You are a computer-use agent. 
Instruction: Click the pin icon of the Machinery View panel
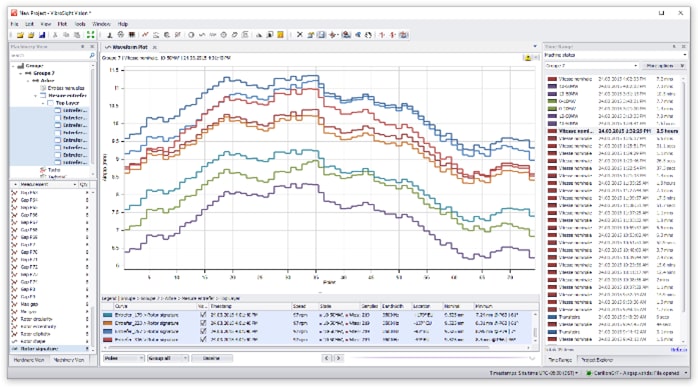point(83,46)
